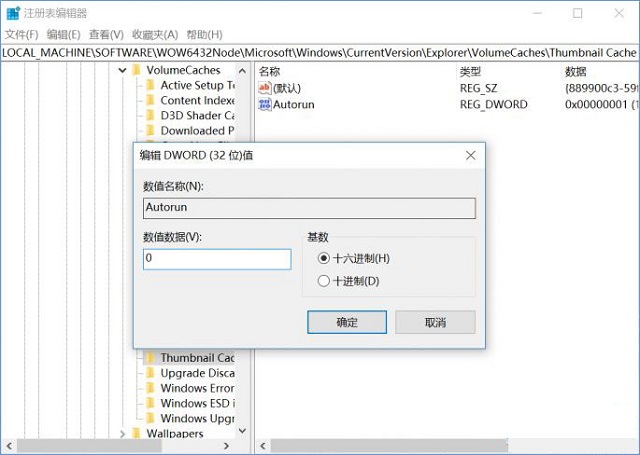Select the 十进制(D) decimal radio button
Viewport: 640px width, 455px height.
(324, 281)
